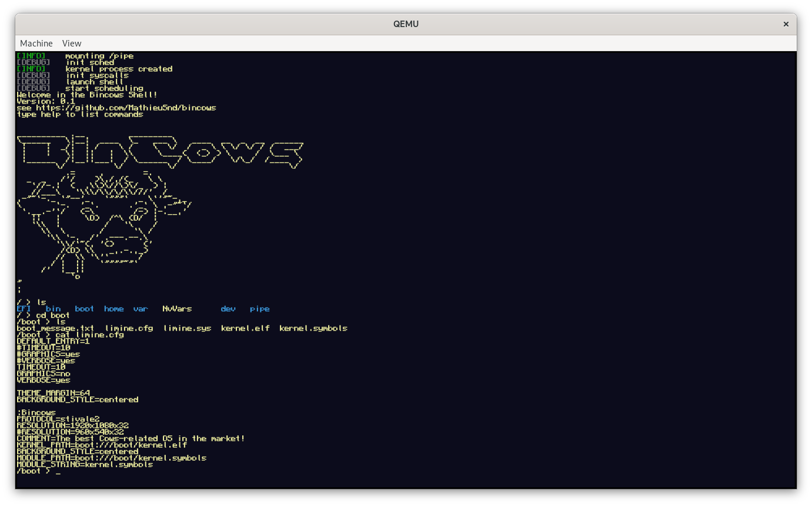This screenshot has width=812, height=506.
Task: Click the QEMU window title
Action: click(406, 24)
